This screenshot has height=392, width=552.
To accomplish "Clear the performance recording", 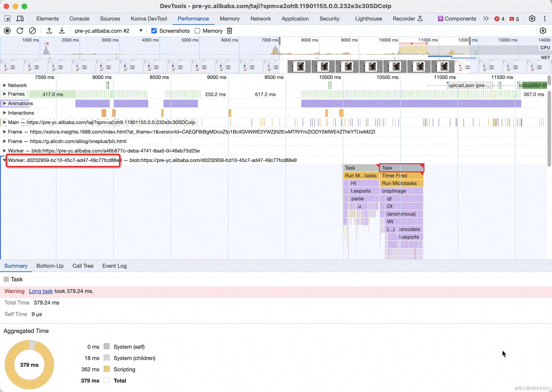I will click(32, 31).
